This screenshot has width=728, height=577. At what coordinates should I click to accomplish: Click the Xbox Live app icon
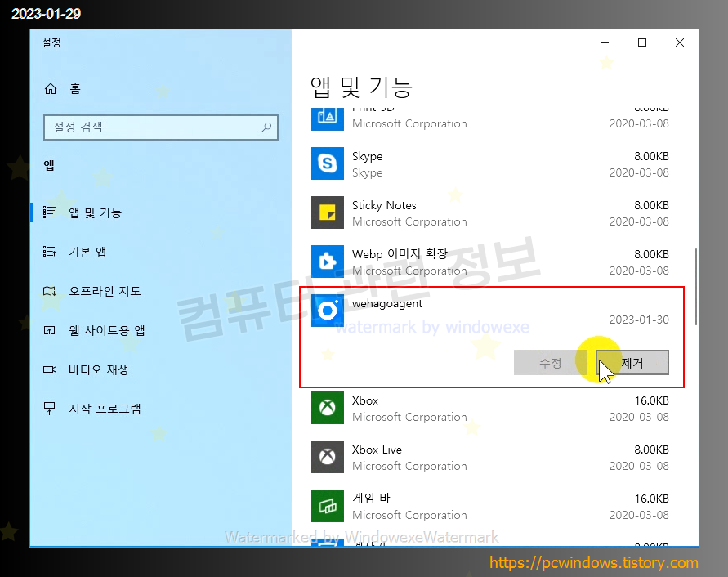click(x=328, y=457)
